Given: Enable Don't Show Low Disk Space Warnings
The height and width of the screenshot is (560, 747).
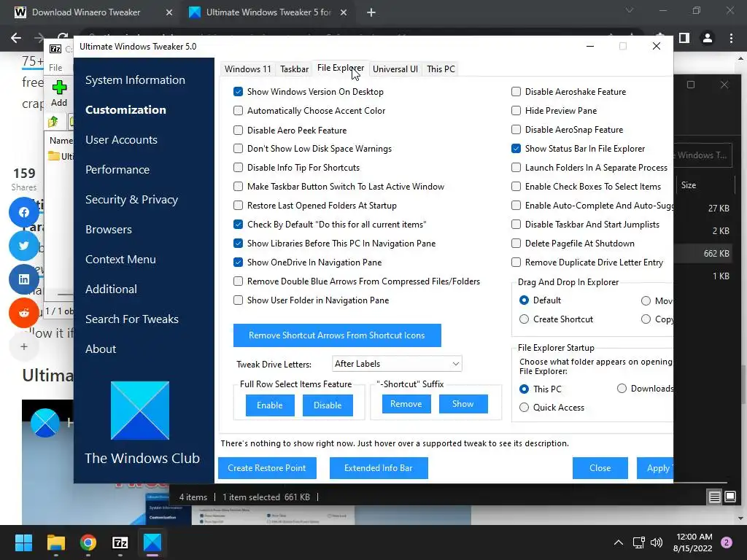Looking at the screenshot, I should pyautogui.click(x=239, y=149).
